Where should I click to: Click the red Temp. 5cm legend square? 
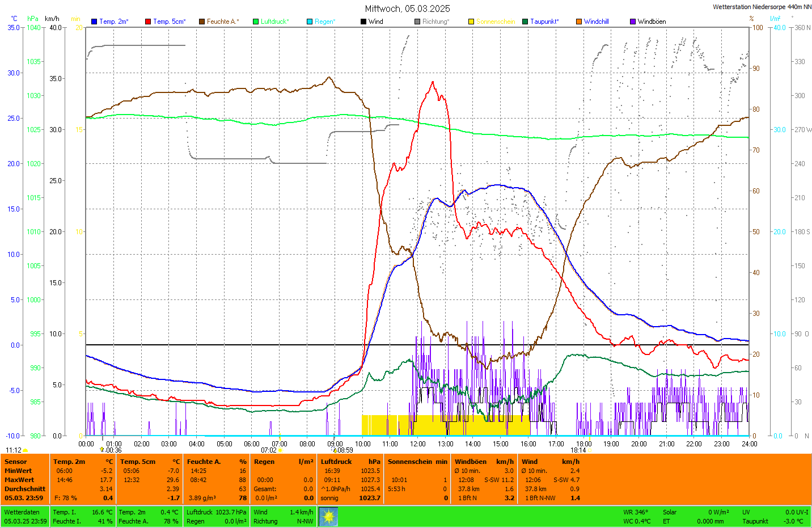(148, 22)
